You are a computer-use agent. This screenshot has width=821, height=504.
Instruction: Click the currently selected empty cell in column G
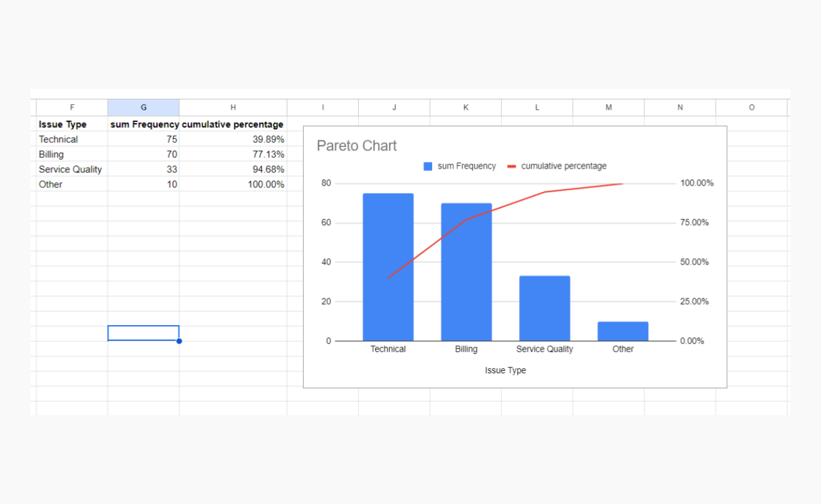coord(143,332)
